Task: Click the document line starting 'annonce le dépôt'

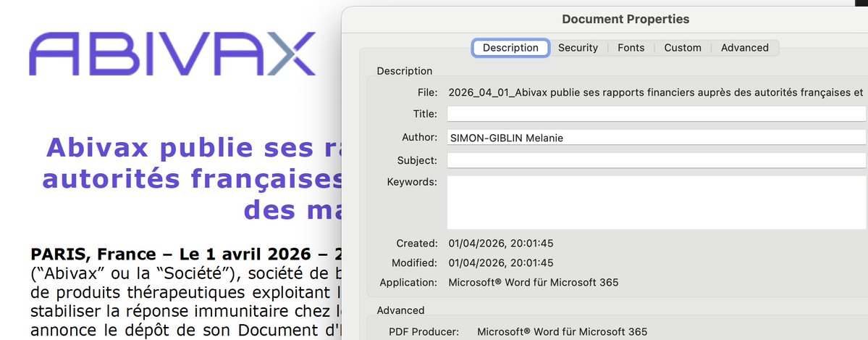Action: tap(185, 329)
